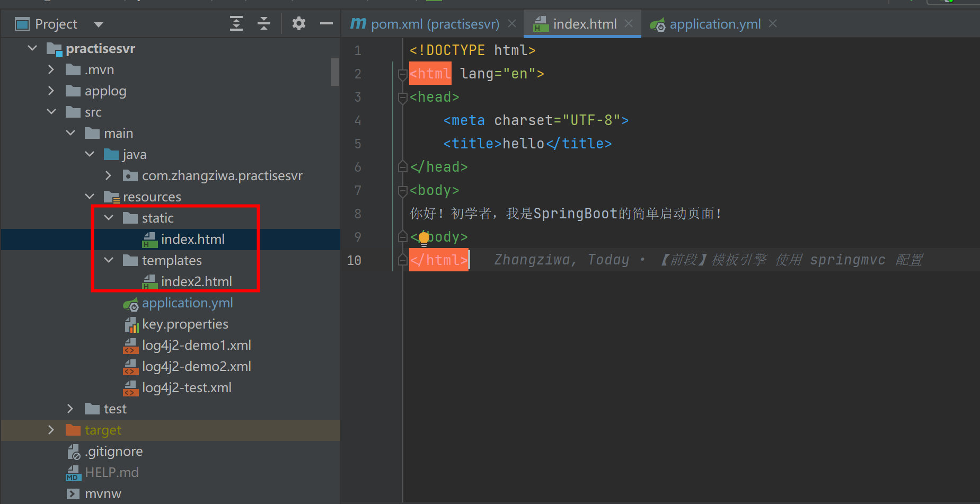
Task: Close the index.html editor tab
Action: tap(629, 24)
